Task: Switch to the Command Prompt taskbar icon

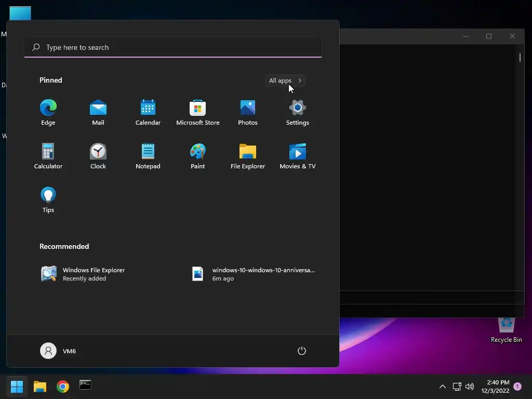Action: pos(85,385)
